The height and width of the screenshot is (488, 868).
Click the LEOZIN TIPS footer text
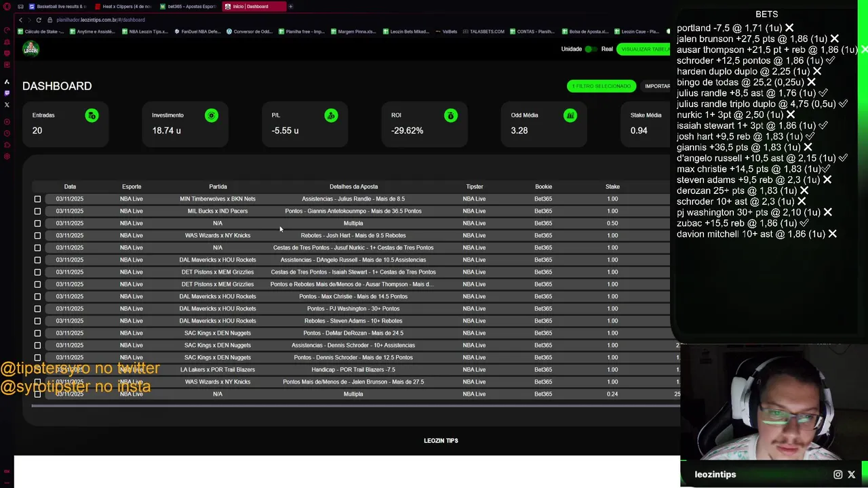coord(441,441)
